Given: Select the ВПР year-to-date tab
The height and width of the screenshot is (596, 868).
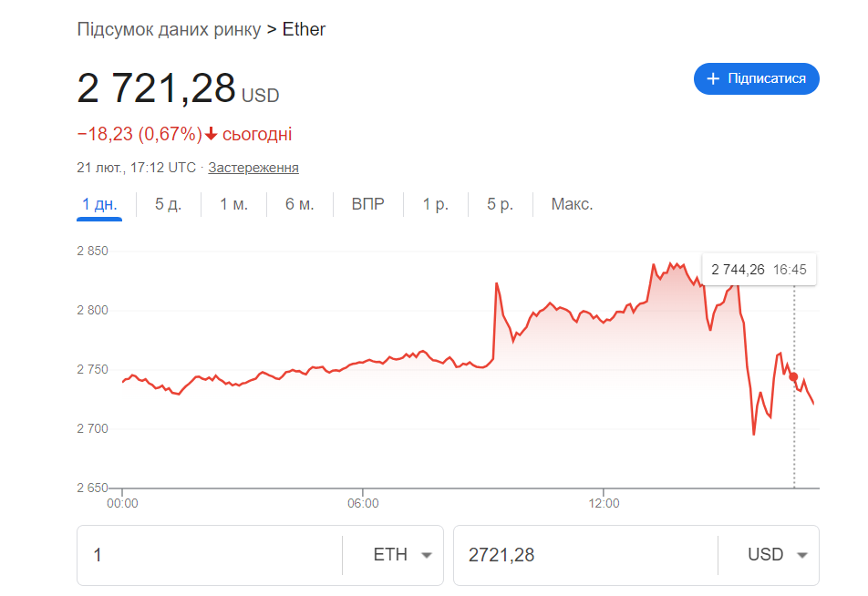Looking at the screenshot, I should (x=367, y=204).
